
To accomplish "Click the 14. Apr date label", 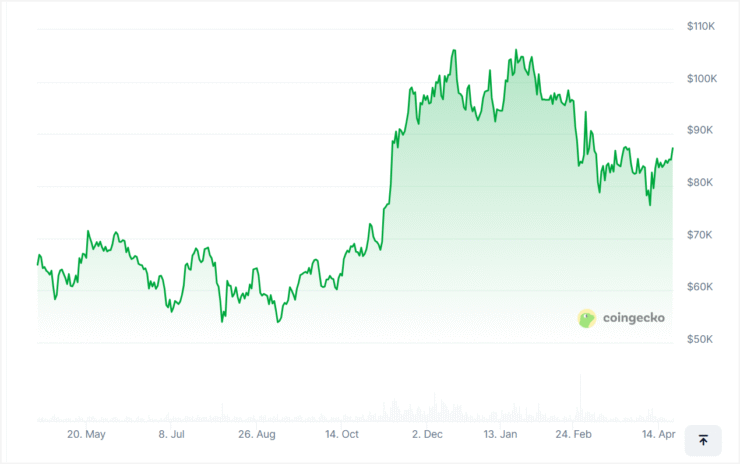I will [658, 435].
